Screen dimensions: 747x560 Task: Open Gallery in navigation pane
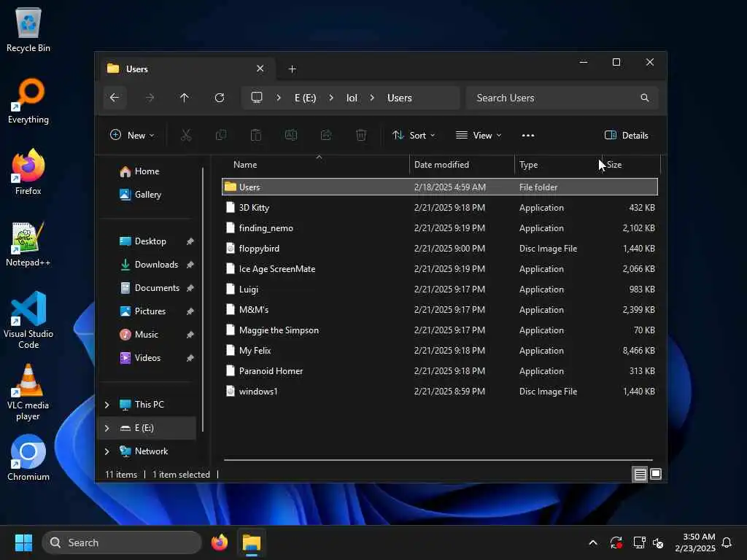[147, 194]
